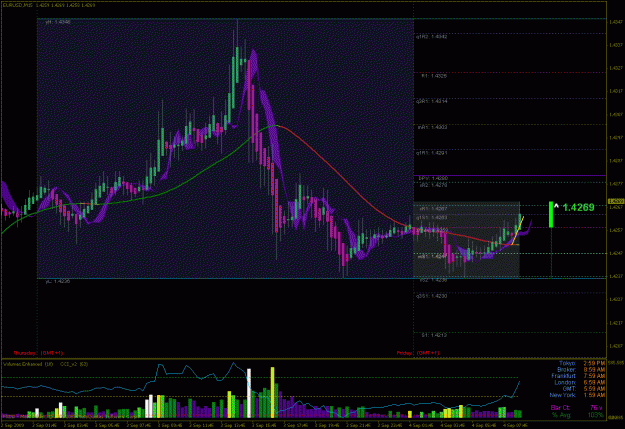Click the yH yesterday high label
The image size is (625, 429).
pos(58,22)
